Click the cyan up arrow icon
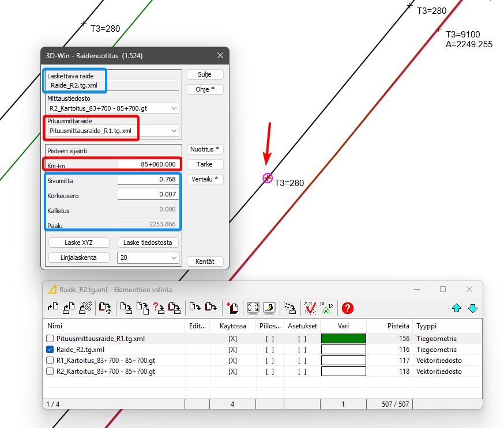The width and height of the screenshot is (504, 428). (x=457, y=308)
